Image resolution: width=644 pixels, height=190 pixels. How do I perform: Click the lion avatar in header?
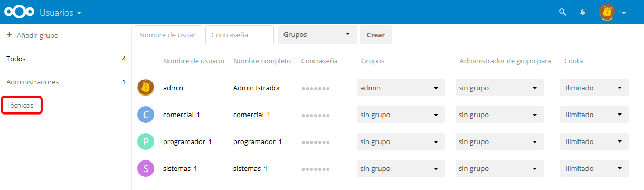(x=608, y=12)
